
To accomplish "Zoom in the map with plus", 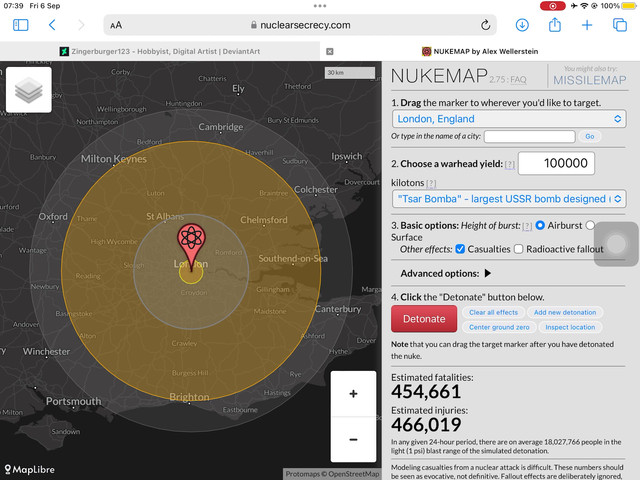I will (x=353, y=394).
